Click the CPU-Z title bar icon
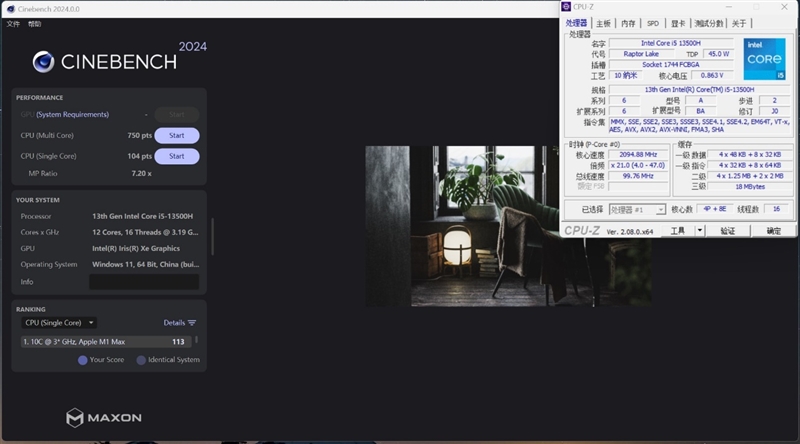 [566, 7]
